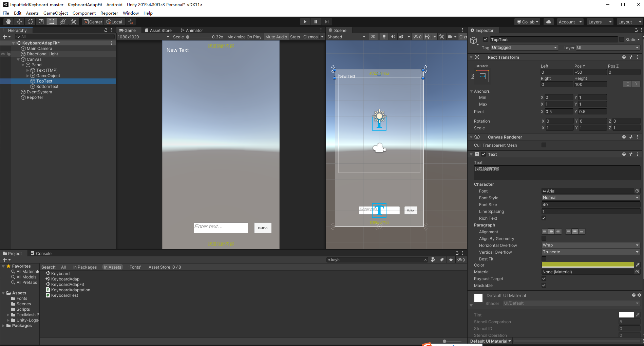Switch to the Console tab

41,253
